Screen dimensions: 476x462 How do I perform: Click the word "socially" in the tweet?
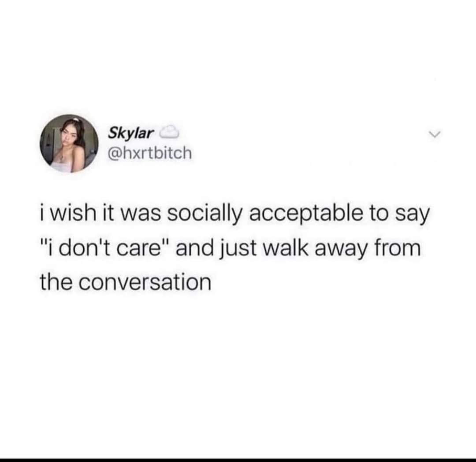tap(205, 214)
